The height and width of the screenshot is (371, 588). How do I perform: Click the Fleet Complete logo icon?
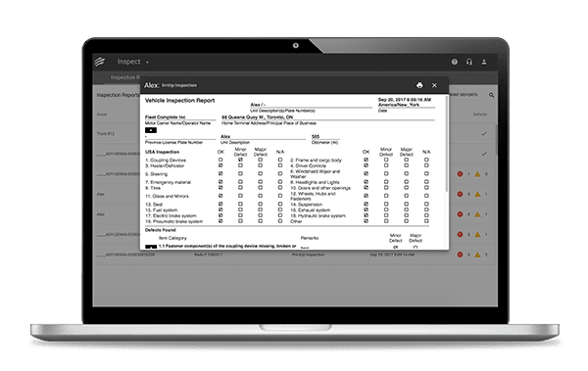100,62
